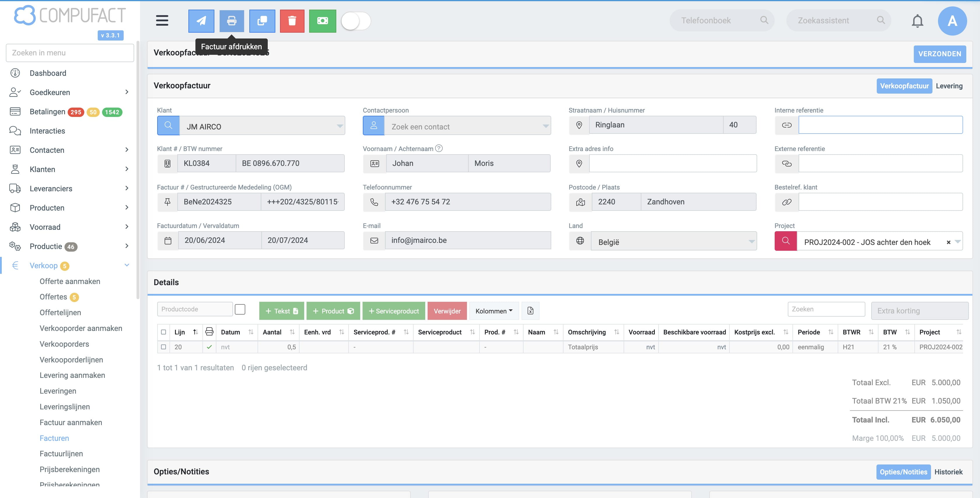Open Offerte aanmaken link
This screenshot has height=498, width=980.
70,281
